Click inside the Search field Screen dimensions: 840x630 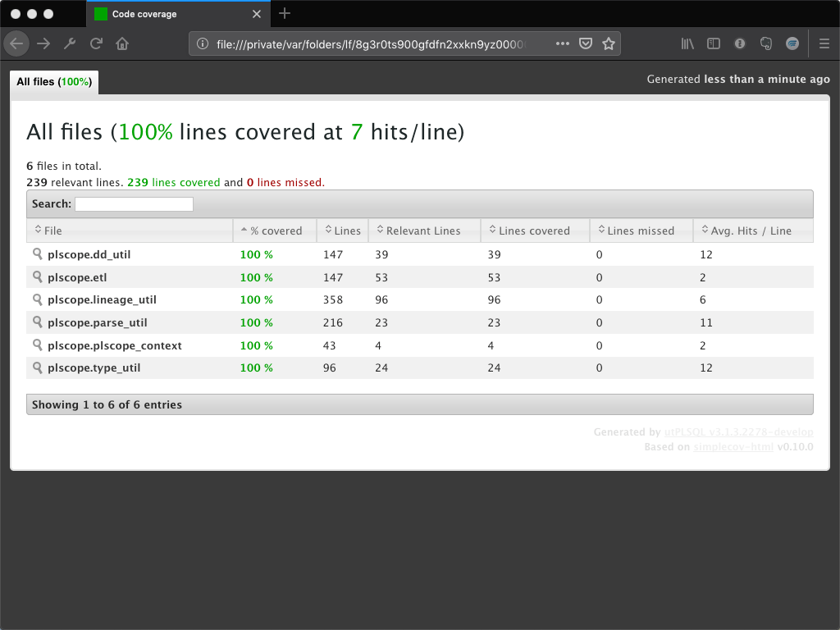pyautogui.click(x=134, y=203)
